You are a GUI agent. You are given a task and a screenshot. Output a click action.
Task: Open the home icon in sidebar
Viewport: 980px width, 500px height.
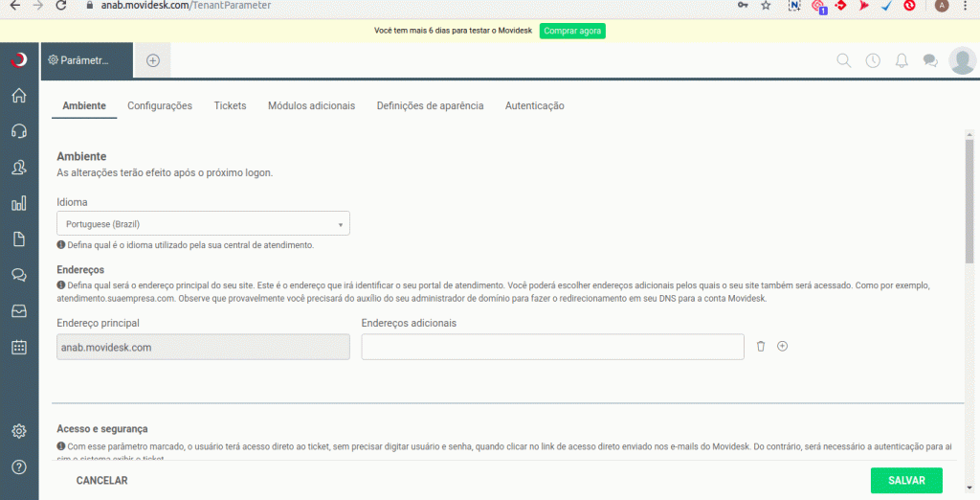(x=18, y=96)
